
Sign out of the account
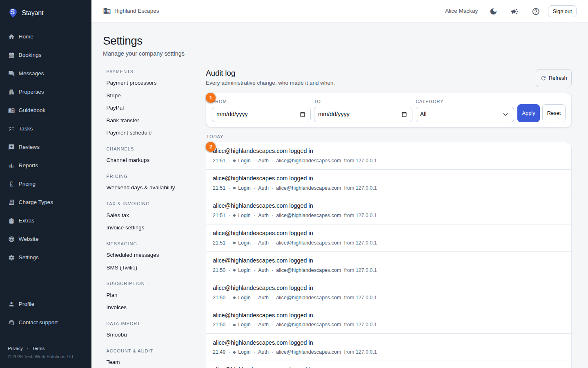point(562,11)
